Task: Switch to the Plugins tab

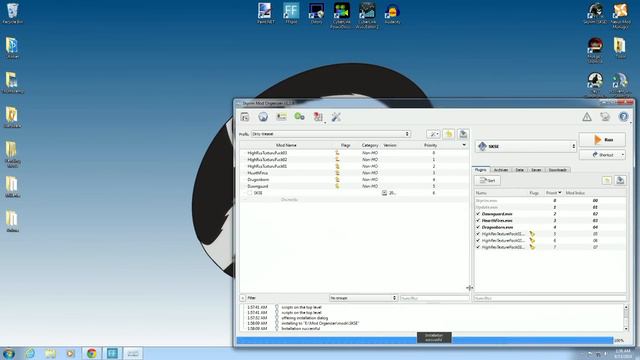Action: pos(481,169)
